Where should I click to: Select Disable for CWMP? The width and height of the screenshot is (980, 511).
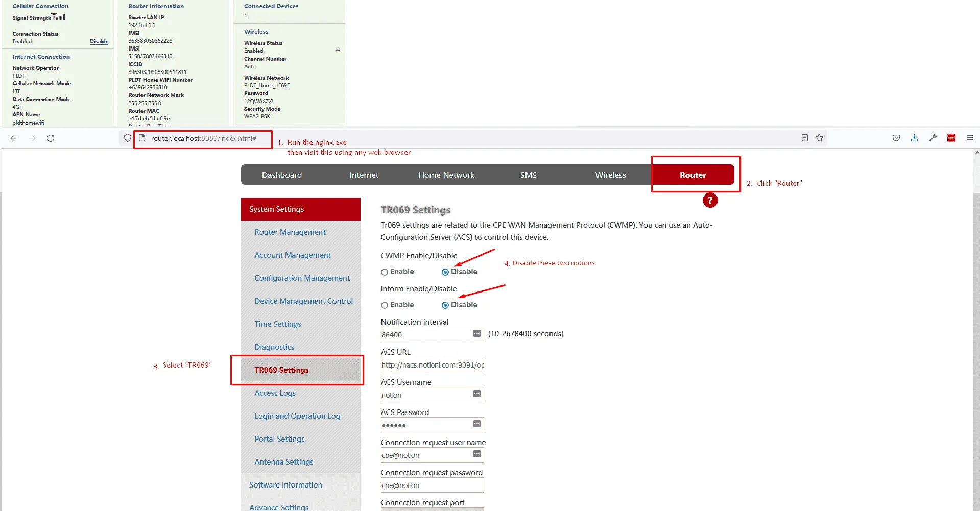(x=445, y=272)
